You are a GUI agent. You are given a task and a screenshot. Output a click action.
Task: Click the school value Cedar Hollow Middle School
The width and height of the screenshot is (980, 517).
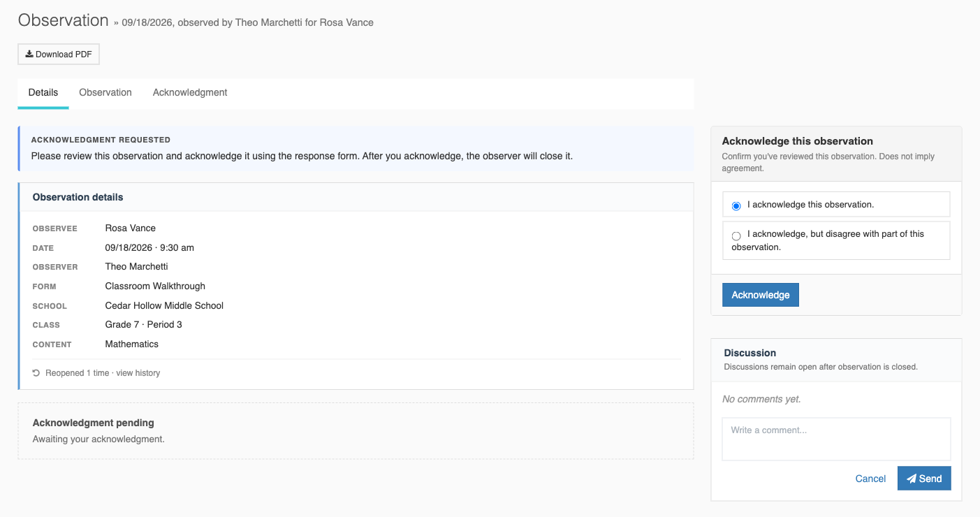tap(164, 305)
